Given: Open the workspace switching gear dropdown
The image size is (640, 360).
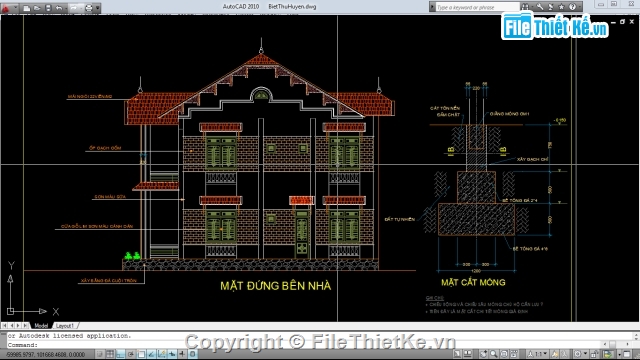Looking at the screenshot, I should click(581, 354).
